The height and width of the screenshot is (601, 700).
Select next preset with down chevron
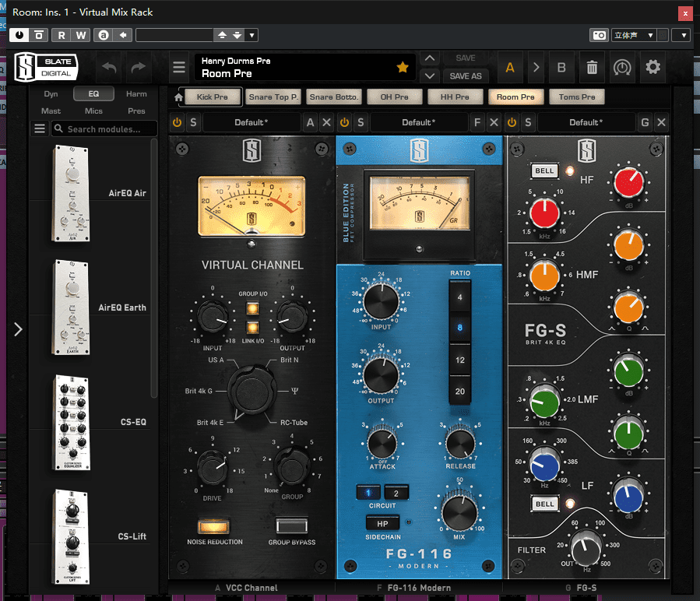[x=430, y=76]
